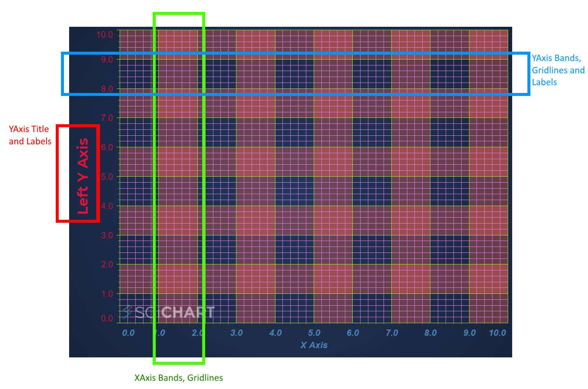
Task: Click the 6.0 label on X axis
Action: pyautogui.click(x=353, y=333)
